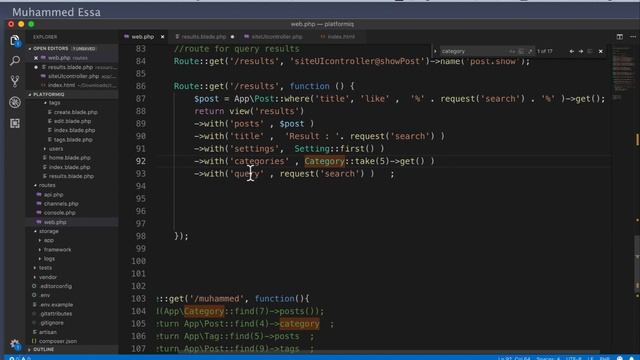Open the Source Control view
Viewport: 640px width, 360px height.
[x=15, y=81]
